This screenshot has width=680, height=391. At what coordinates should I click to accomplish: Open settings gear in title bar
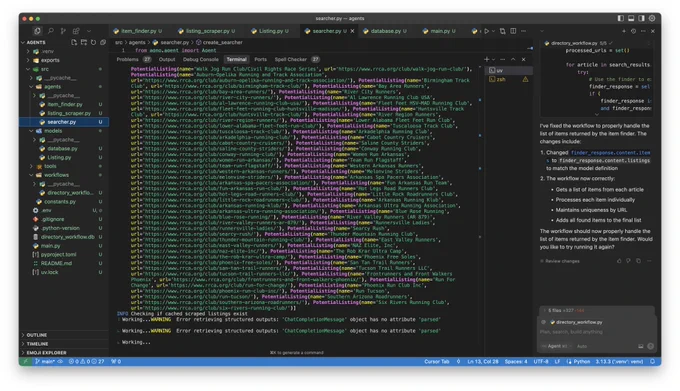652,18
